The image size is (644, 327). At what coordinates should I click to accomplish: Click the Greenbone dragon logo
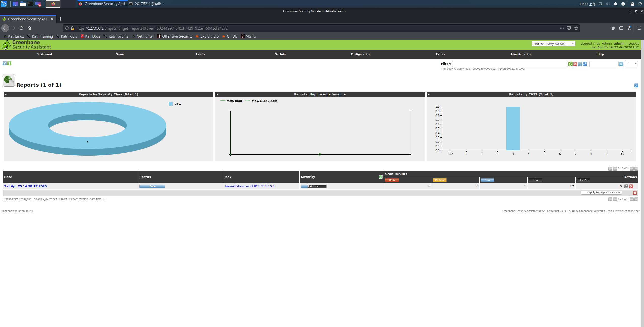(x=6, y=45)
